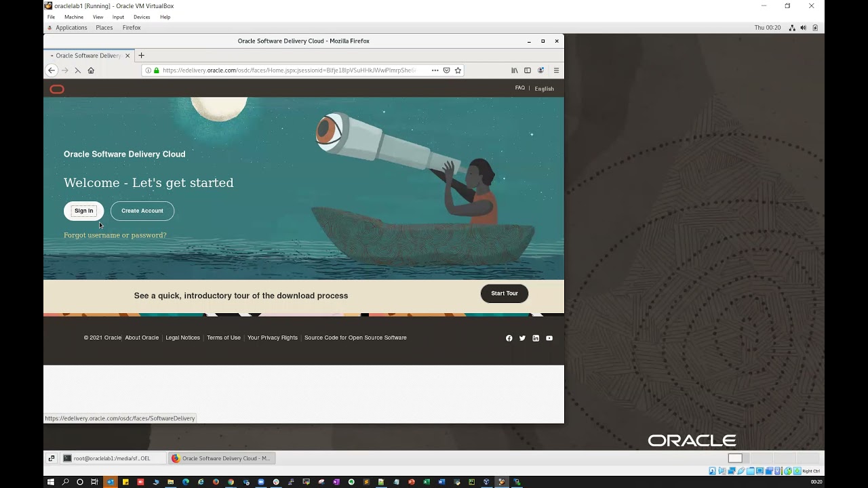Open VirtualBox Devices menu
Image resolution: width=868 pixels, height=488 pixels.
tap(142, 17)
